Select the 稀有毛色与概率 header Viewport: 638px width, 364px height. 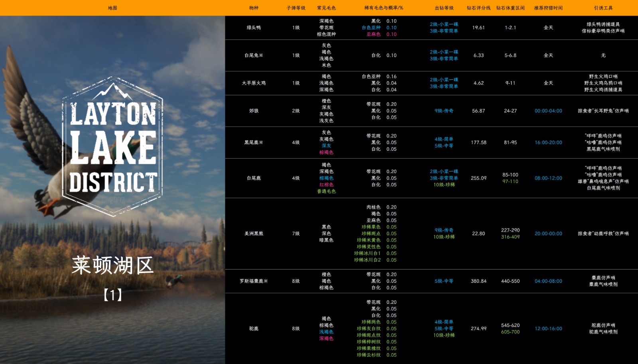coord(383,8)
